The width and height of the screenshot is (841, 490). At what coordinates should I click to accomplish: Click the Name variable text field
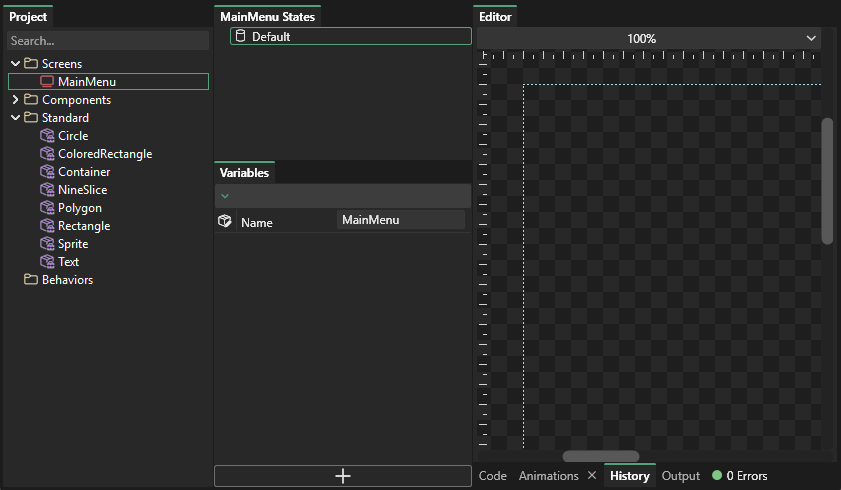pos(400,220)
